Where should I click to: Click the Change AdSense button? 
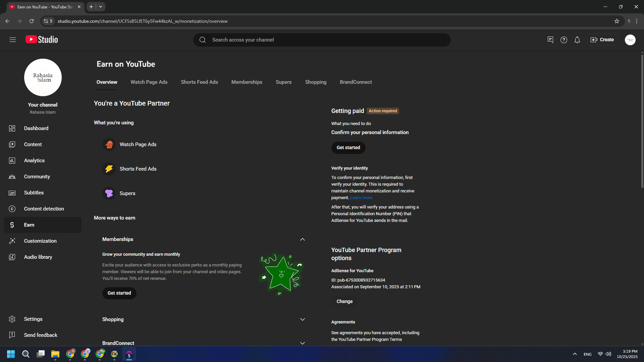pos(345,301)
